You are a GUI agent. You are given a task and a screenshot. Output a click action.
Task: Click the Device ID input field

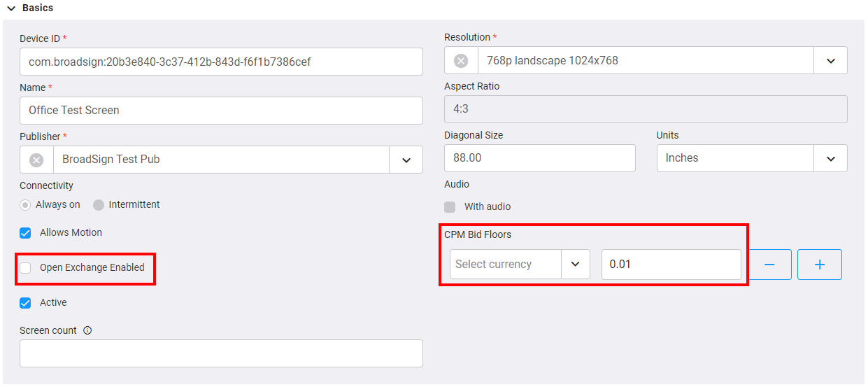pos(221,62)
